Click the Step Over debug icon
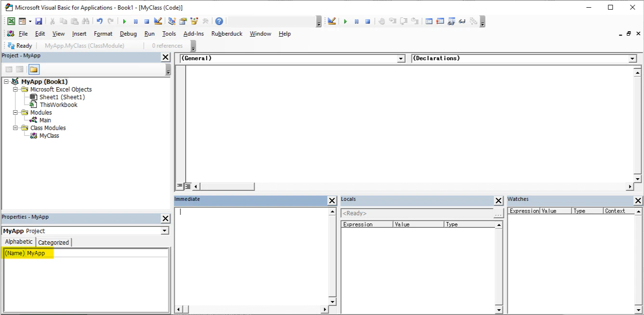644x315 pixels. (404, 21)
